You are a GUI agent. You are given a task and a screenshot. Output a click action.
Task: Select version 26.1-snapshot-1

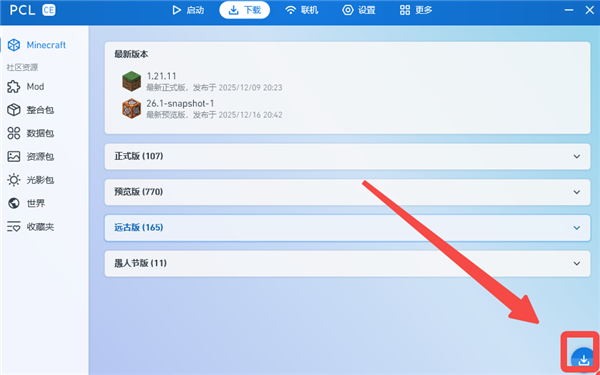(347, 109)
